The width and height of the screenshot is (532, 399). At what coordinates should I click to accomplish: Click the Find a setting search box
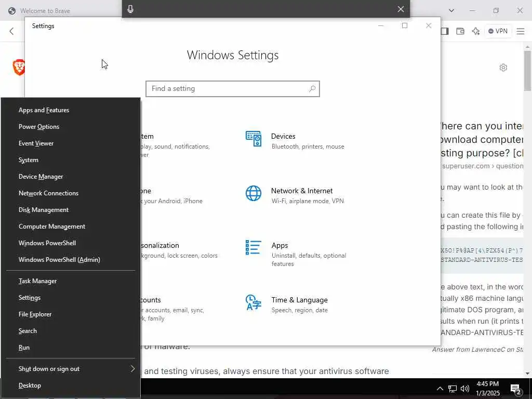click(x=233, y=88)
